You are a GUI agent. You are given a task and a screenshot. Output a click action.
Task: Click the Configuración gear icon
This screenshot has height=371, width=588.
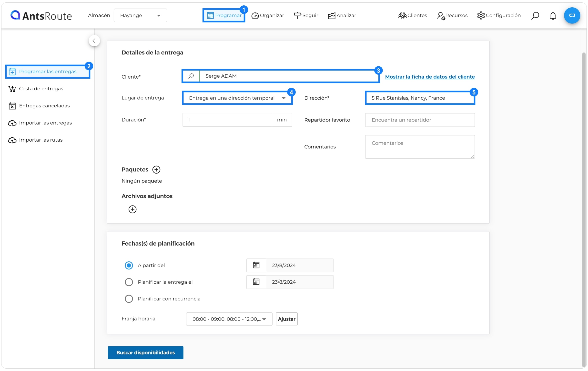pos(481,15)
